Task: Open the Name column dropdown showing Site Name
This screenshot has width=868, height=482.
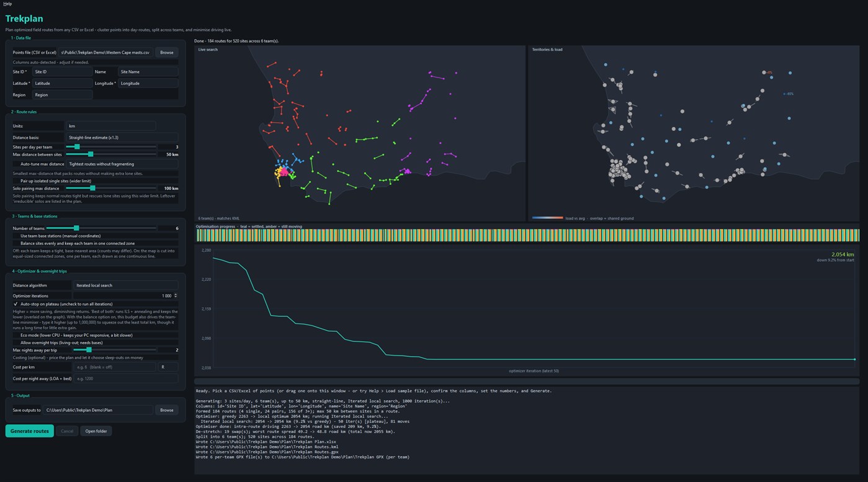Action: point(148,72)
